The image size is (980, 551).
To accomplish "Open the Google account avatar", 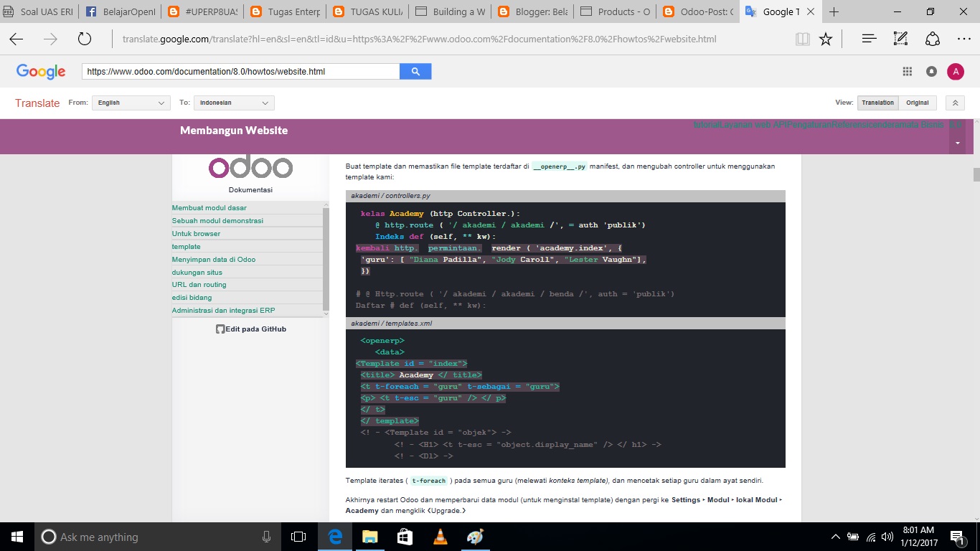I will tap(955, 71).
